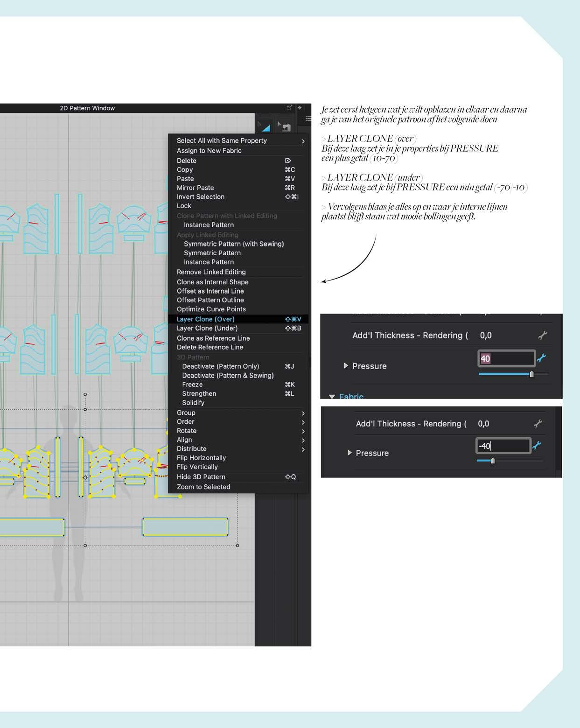
Task: Click the Pressure input field containing -40
Action: coord(503,446)
